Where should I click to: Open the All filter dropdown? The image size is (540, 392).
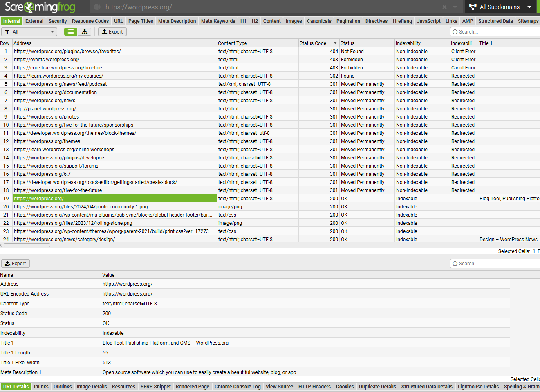tap(29, 32)
